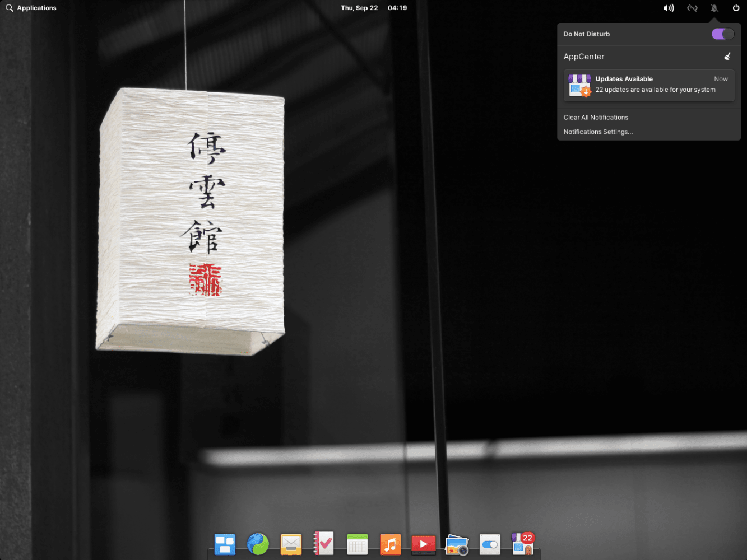The height and width of the screenshot is (560, 747).
Task: Open AppCenter from the dock
Action: (522, 544)
